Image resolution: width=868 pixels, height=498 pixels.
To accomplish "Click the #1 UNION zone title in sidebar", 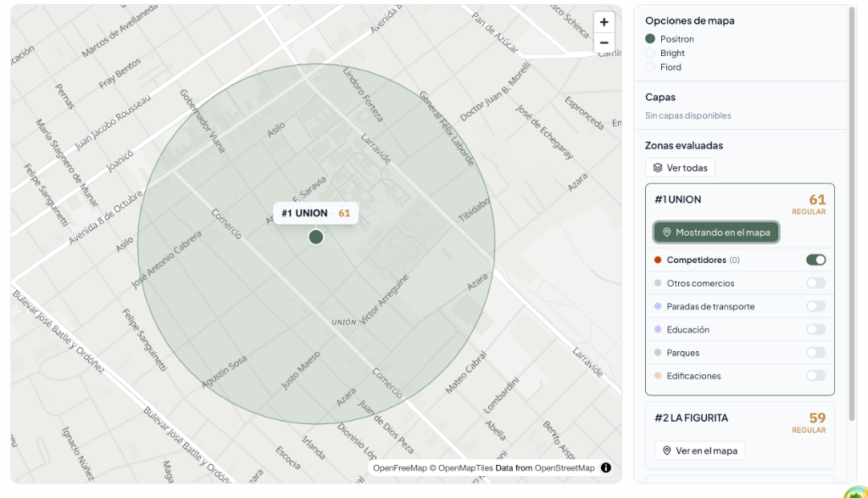I will (x=678, y=199).
